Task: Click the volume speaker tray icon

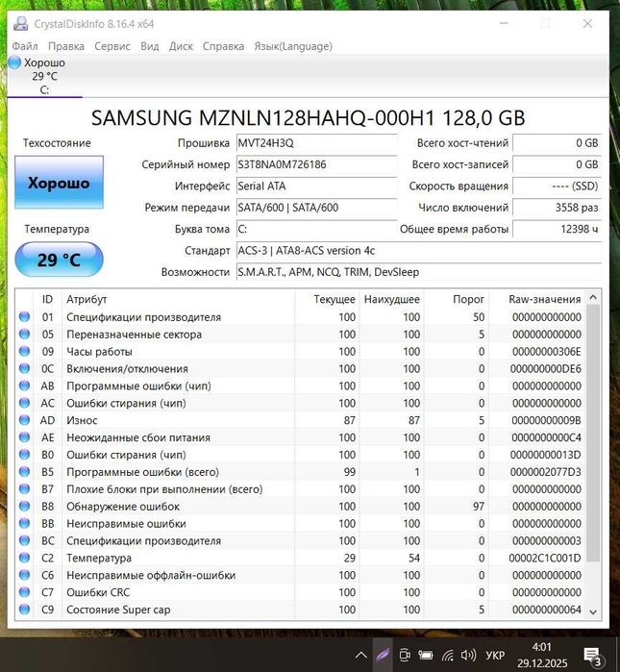Action: [468, 655]
